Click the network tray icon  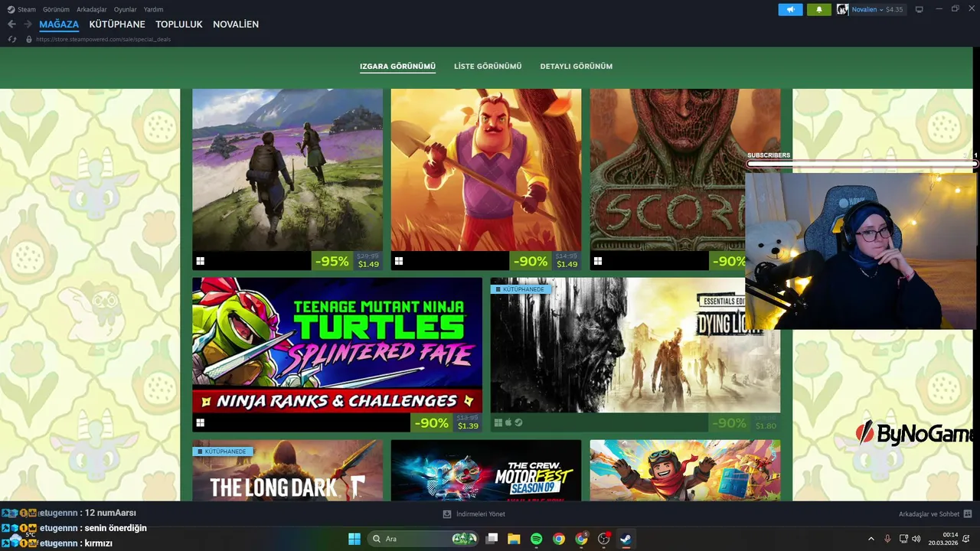[x=903, y=539]
